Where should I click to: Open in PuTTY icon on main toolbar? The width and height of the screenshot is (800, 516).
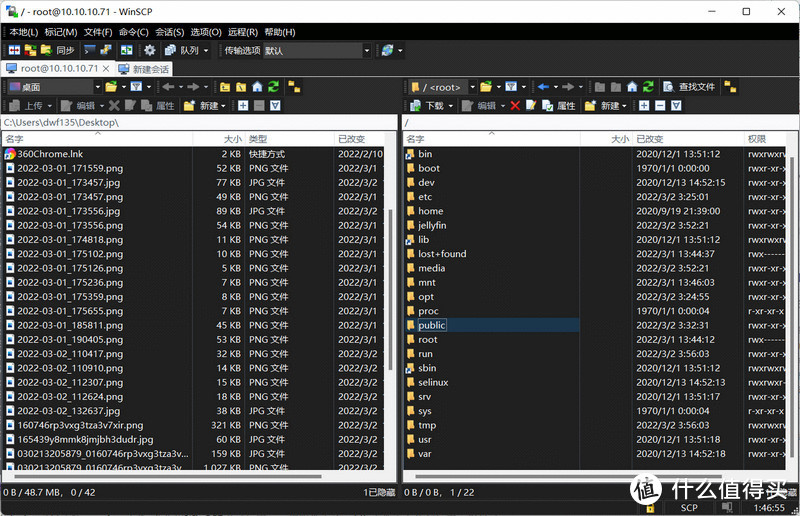pos(106,50)
